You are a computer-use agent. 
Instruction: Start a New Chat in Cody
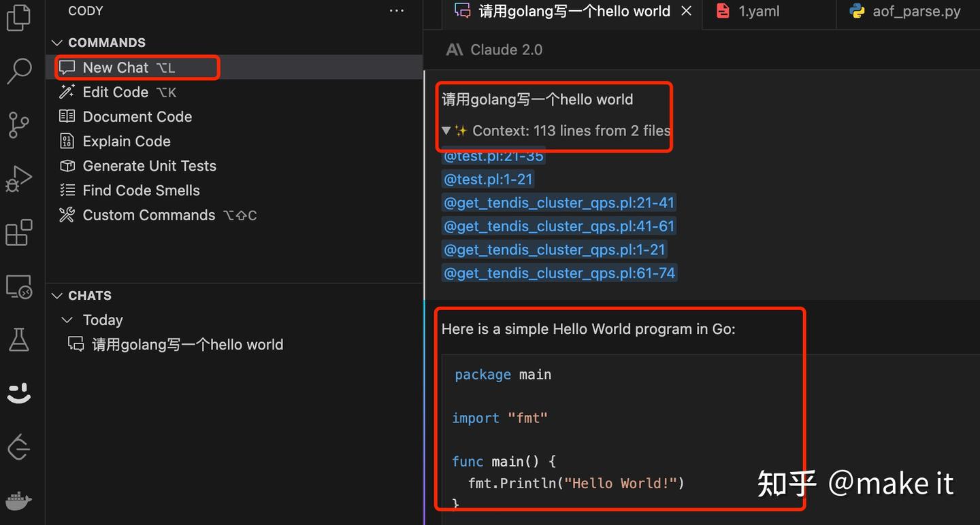116,67
